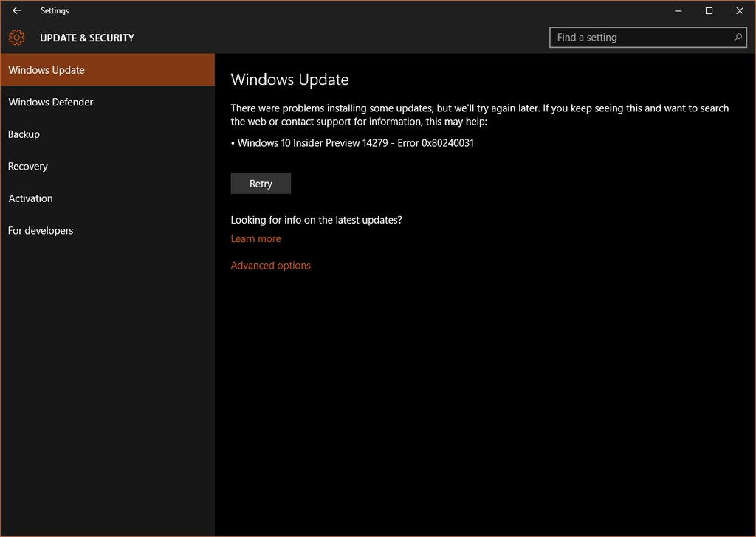Click the Windows Update page heading
This screenshot has height=537, width=756.
click(x=289, y=80)
